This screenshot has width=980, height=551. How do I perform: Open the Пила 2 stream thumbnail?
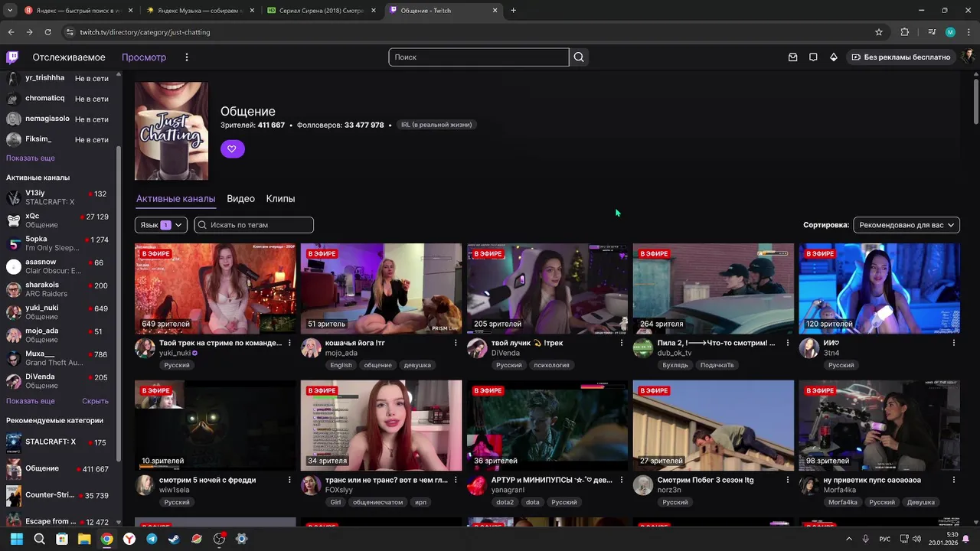714,289
